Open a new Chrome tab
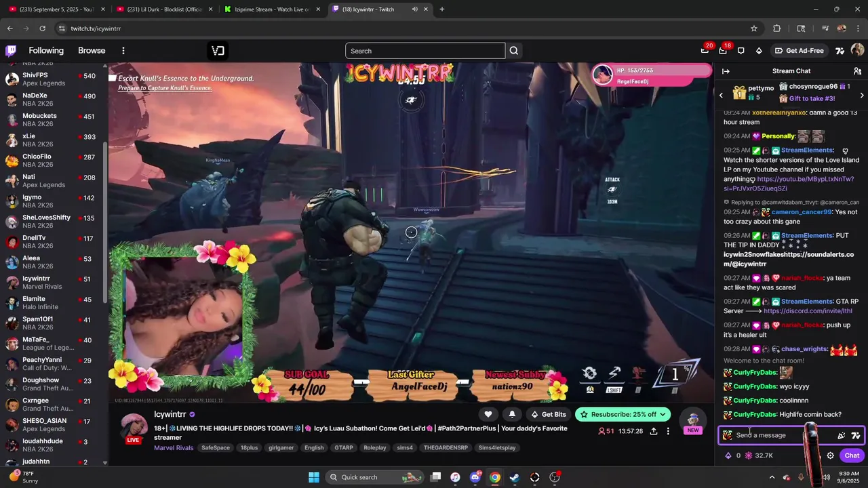Image resolution: width=868 pixels, height=488 pixels. tap(441, 9)
